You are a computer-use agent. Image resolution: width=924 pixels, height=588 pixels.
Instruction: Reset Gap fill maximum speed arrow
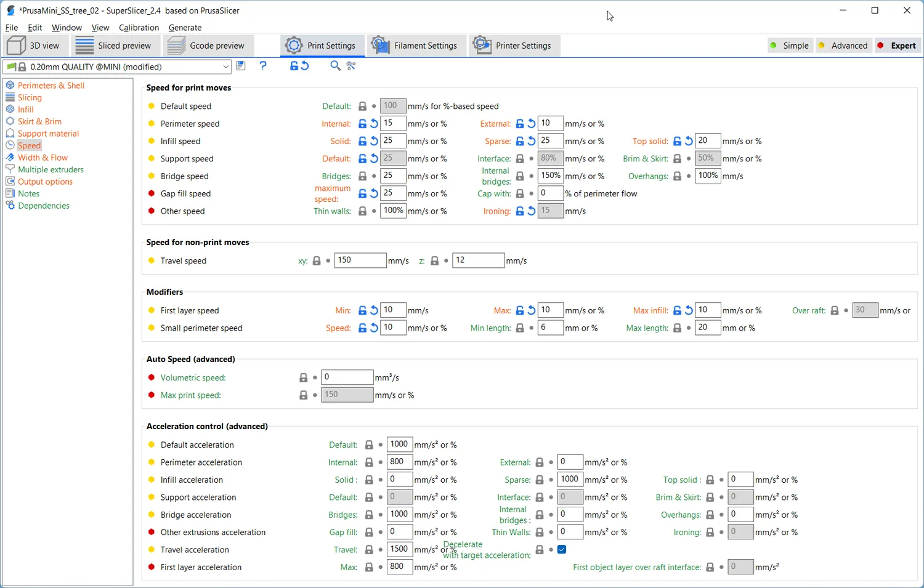point(374,193)
